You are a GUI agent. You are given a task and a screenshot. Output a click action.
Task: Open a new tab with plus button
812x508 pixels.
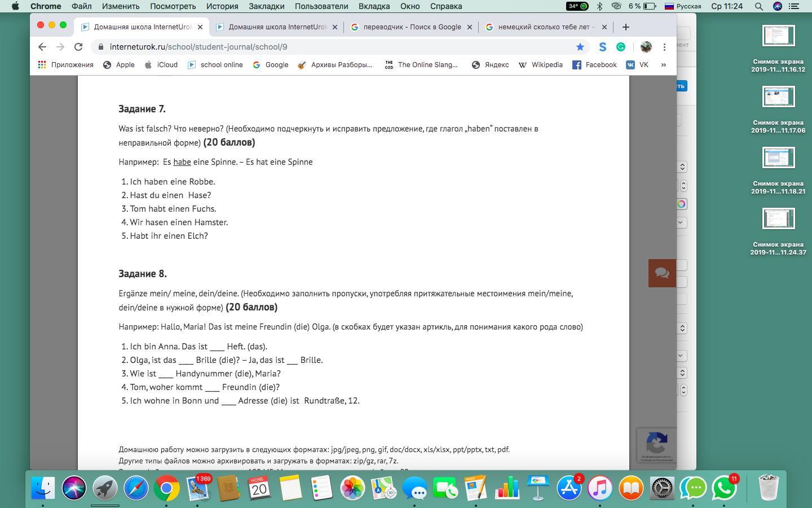625,27
